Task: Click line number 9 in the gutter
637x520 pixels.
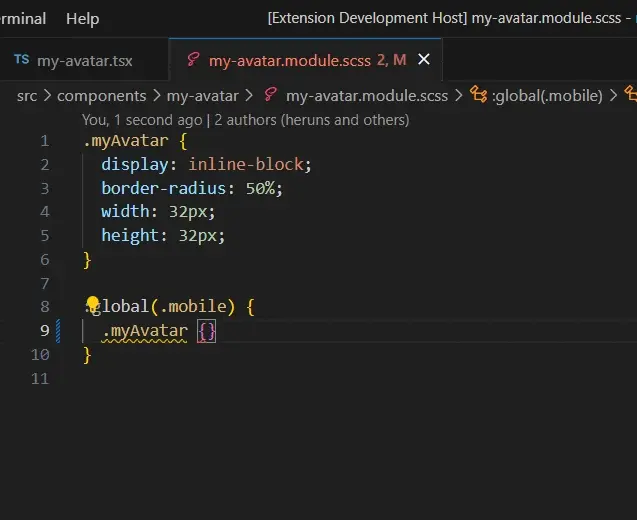Action: click(x=44, y=331)
